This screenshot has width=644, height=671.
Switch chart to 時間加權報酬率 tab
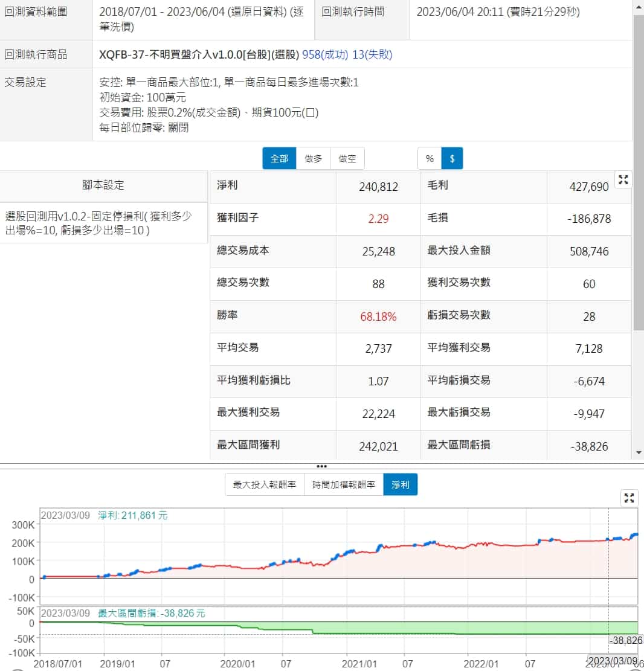343,484
